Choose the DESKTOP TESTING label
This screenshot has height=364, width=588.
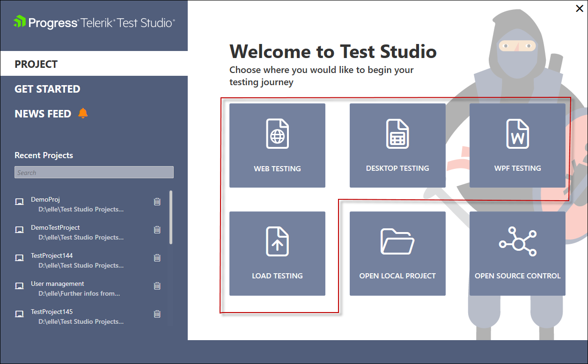click(397, 168)
